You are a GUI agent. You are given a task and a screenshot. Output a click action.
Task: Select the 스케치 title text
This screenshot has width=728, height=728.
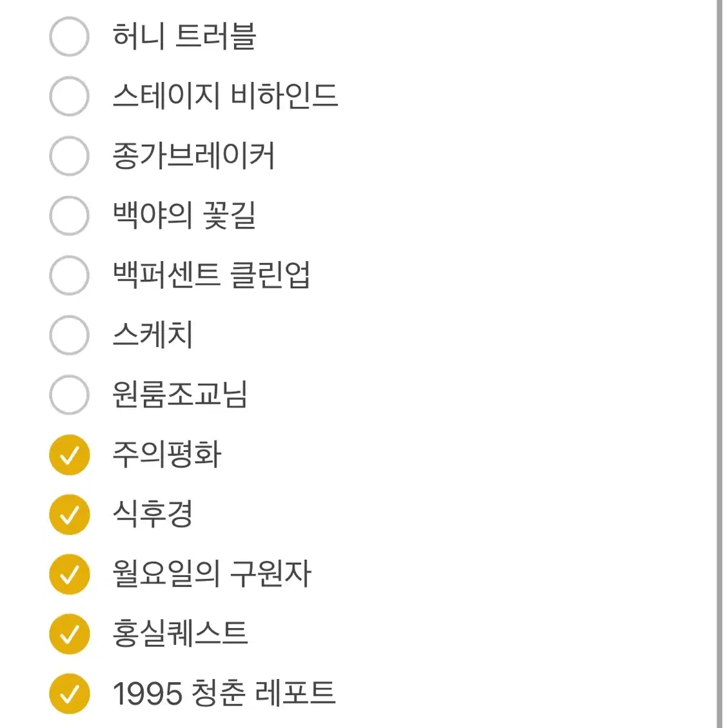[152, 335]
